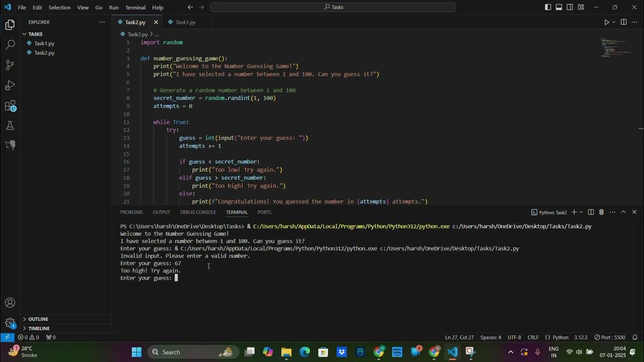Open the Edit menu
644x362 pixels.
[38, 8]
